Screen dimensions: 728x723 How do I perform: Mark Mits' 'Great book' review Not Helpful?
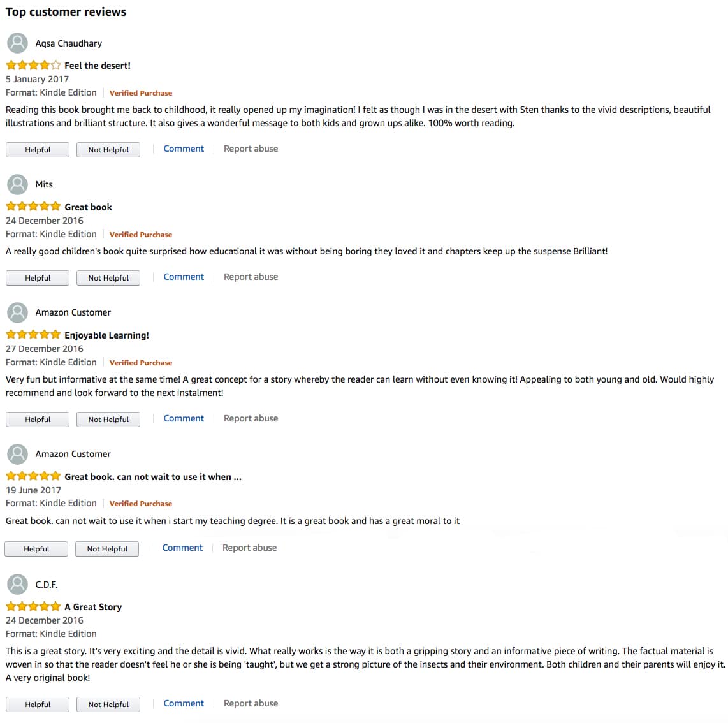point(108,278)
